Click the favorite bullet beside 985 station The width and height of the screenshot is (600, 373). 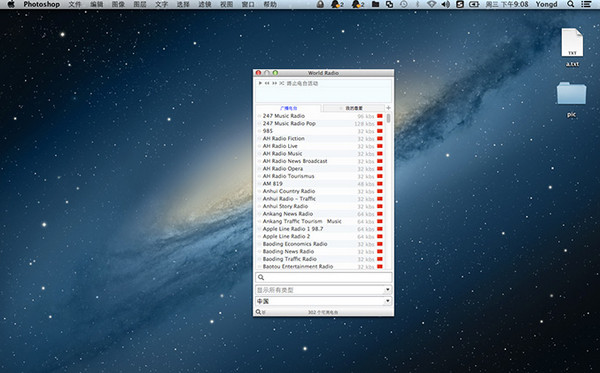[x=259, y=131]
